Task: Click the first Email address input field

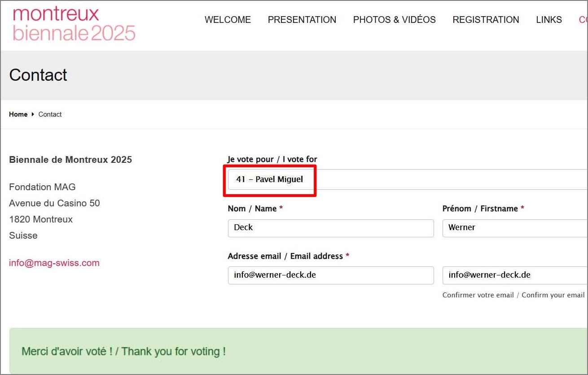Action: 331,275
